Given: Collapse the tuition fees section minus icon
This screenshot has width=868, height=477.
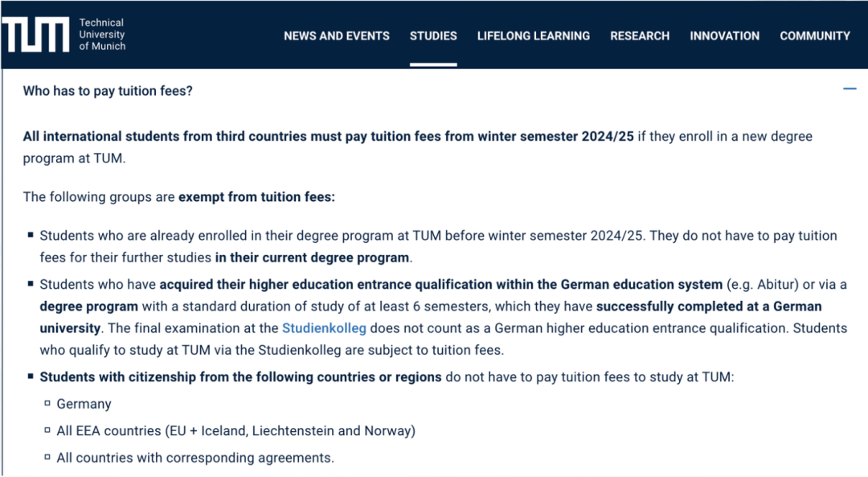Looking at the screenshot, I should point(850,88).
